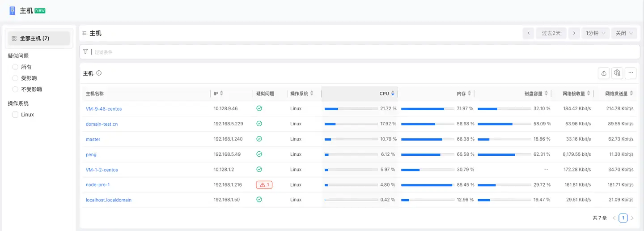Toggle sidebar collapse icon beside 主机 title
Screen dimensions: 644x231
pos(85,33)
